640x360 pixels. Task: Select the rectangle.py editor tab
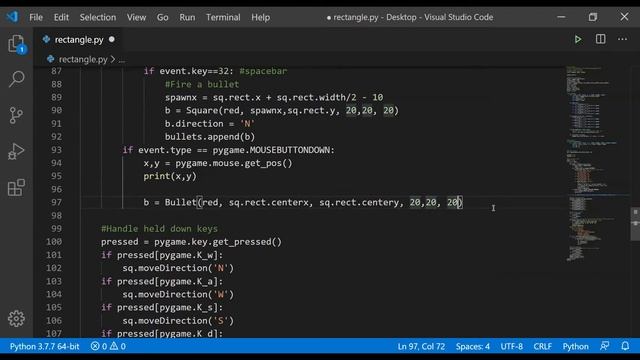coord(79,40)
